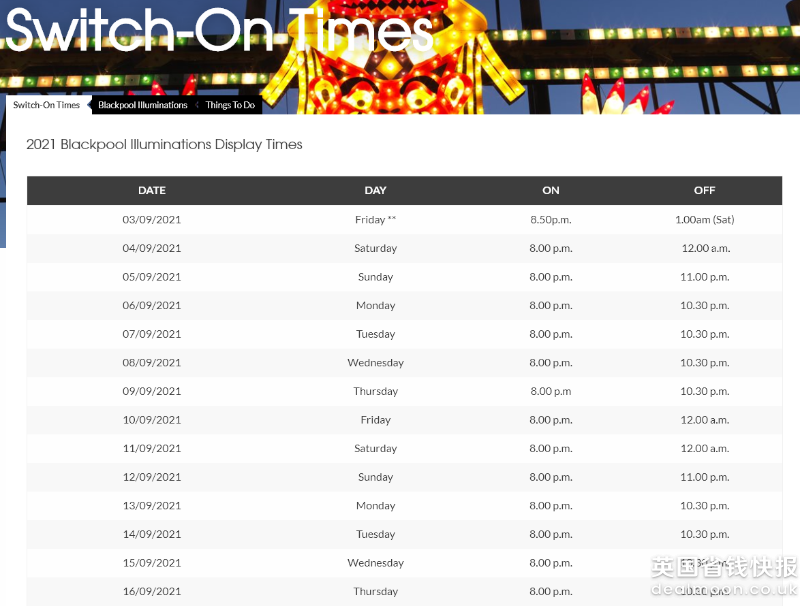Click the 8.50p.m. switch-on time
800x606 pixels.
pos(551,220)
